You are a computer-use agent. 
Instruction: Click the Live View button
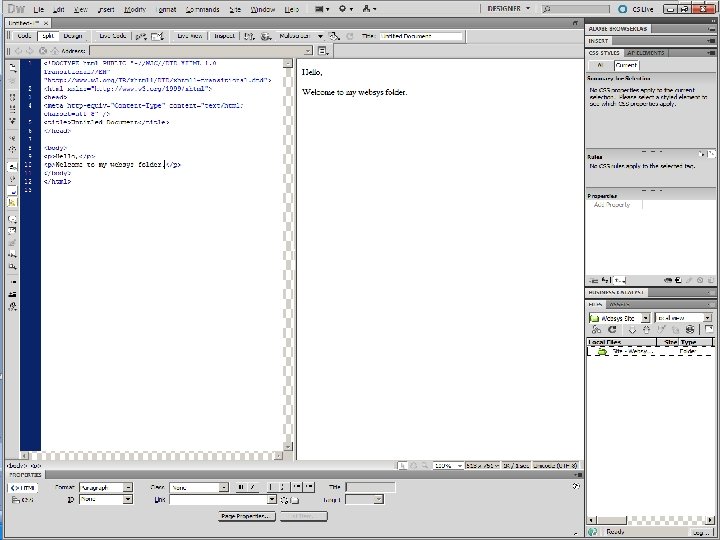(x=190, y=36)
